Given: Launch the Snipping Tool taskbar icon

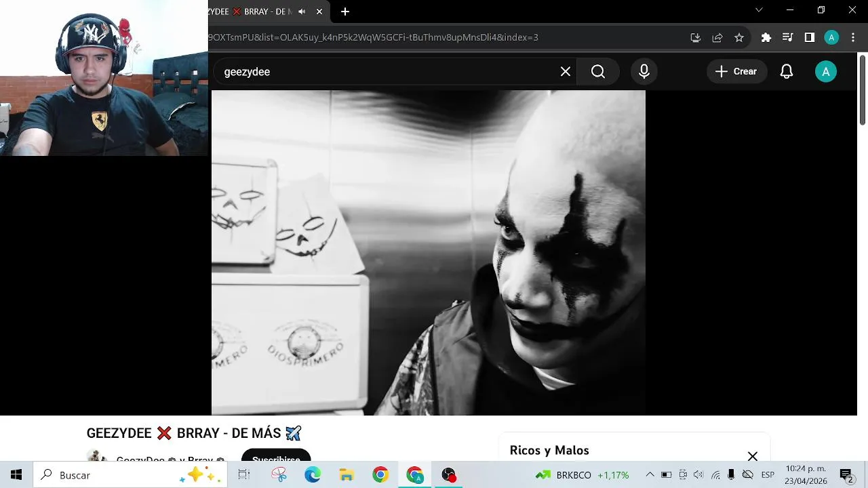Looking at the screenshot, I should [279, 475].
